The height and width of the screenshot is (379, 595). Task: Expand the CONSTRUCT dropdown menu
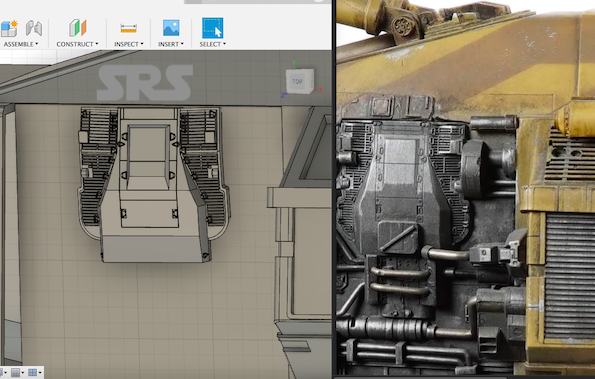77,44
